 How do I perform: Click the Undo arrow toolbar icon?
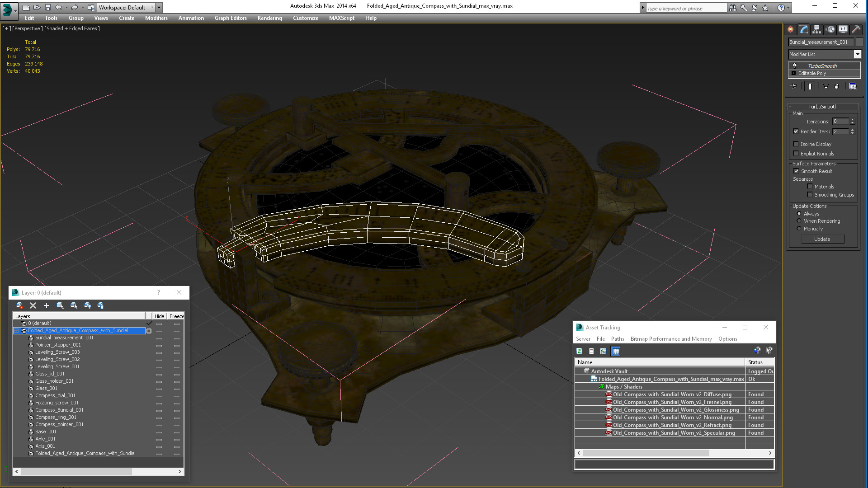point(59,7)
